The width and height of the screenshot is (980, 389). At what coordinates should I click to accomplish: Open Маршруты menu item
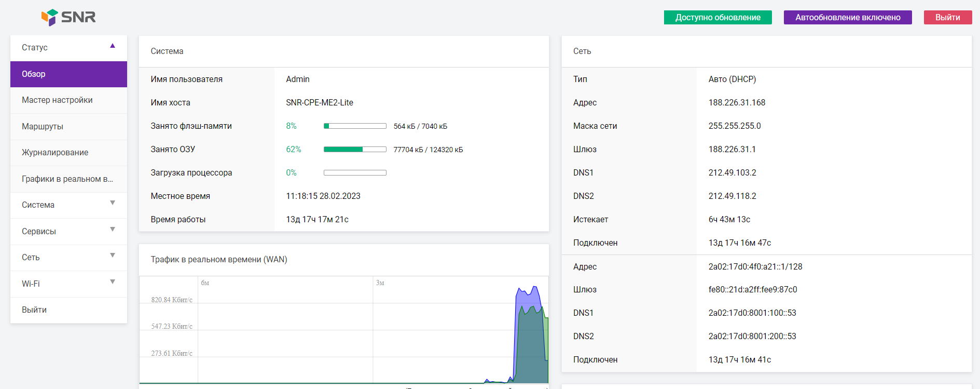tap(43, 127)
